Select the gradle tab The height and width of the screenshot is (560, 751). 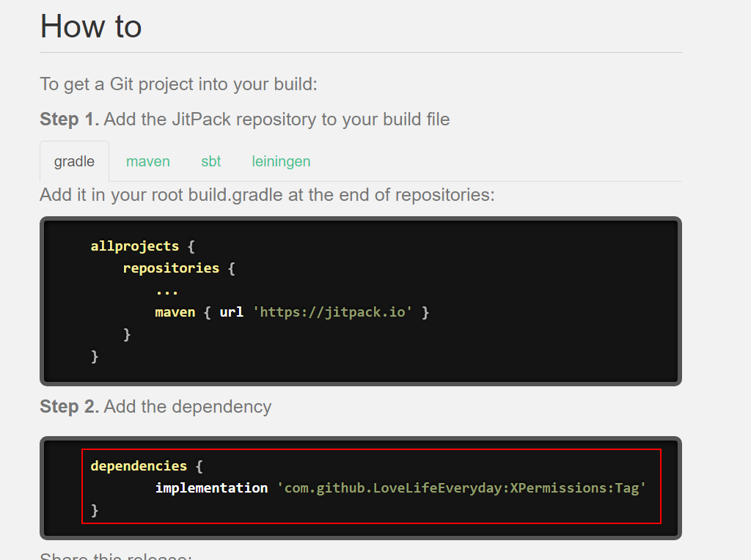click(x=74, y=161)
